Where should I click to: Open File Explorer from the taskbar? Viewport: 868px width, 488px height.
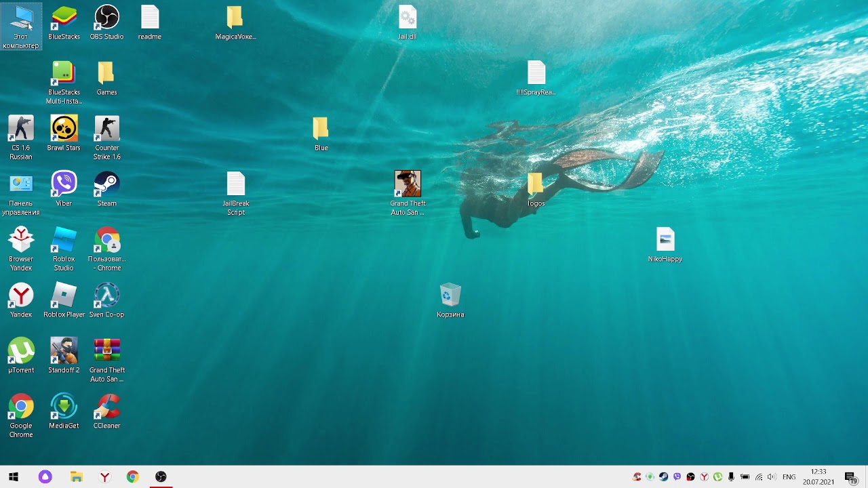click(76, 477)
